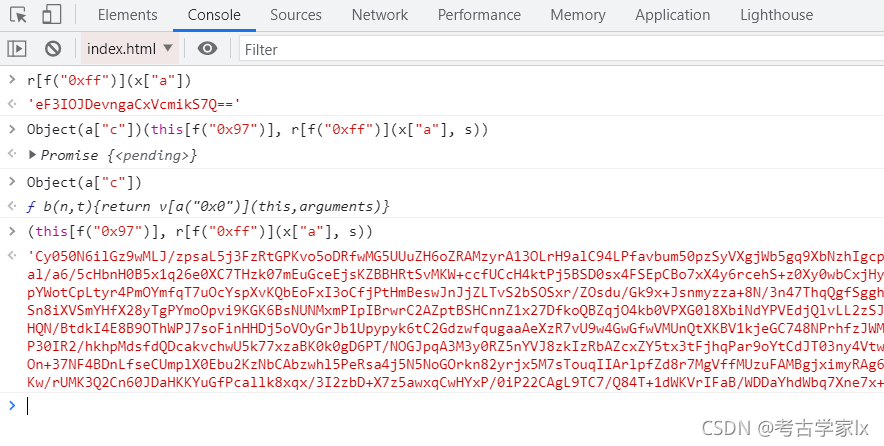The height and width of the screenshot is (446, 884).
Task: Clear console with the ban icon
Action: (x=53, y=49)
